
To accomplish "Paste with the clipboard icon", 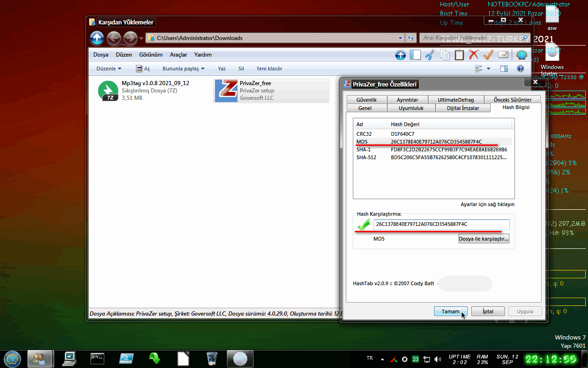I will click(459, 55).
